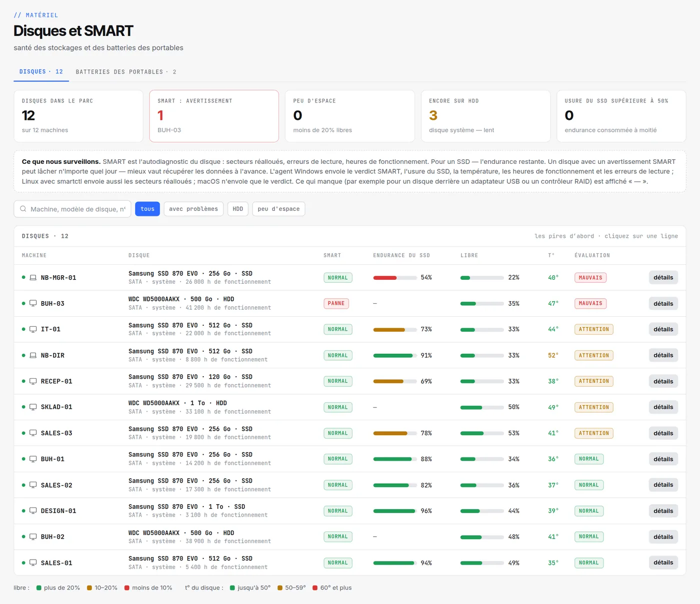Click the PANNE badge on BUH-03
700x604 pixels.
[336, 303]
